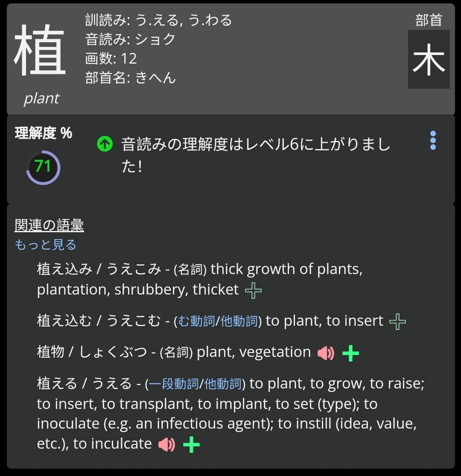Add 植物 with the green plus icon
Screen dimensions: 461x476
pos(351,353)
